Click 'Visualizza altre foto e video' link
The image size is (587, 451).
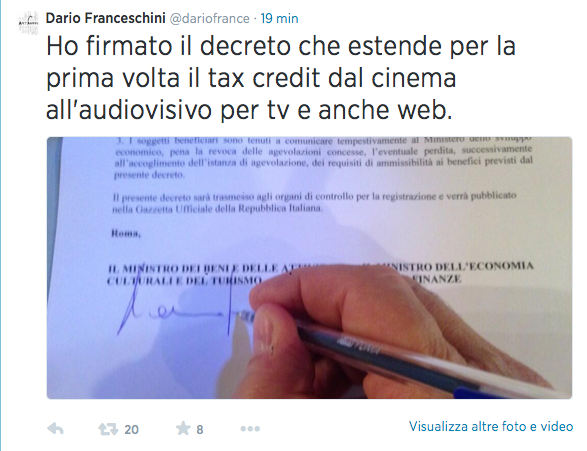click(491, 426)
